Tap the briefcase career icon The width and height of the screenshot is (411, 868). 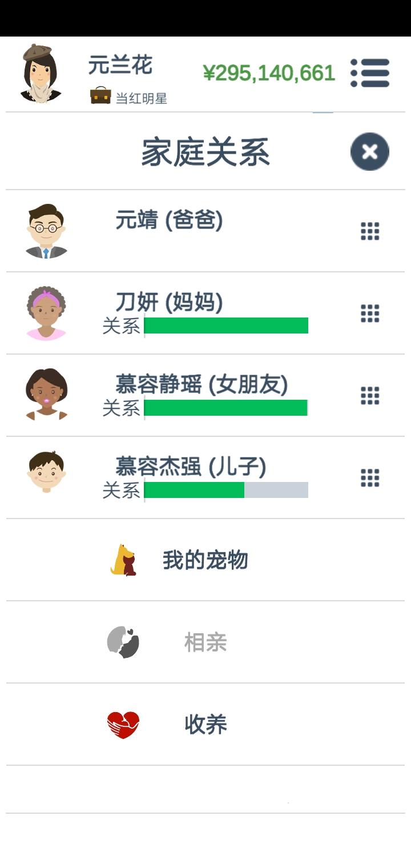(x=100, y=95)
